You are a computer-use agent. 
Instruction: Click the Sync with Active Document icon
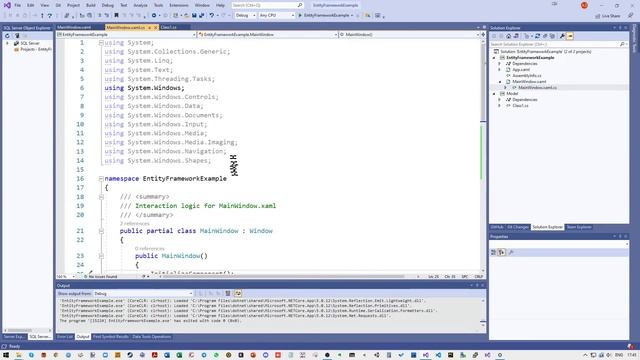coord(537,36)
